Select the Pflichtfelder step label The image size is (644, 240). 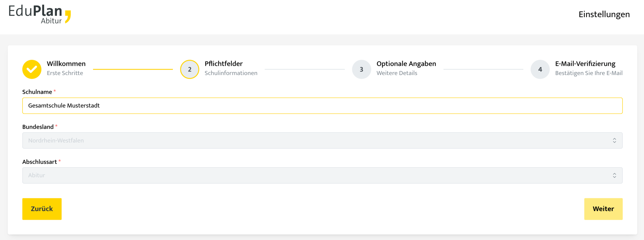[224, 64]
